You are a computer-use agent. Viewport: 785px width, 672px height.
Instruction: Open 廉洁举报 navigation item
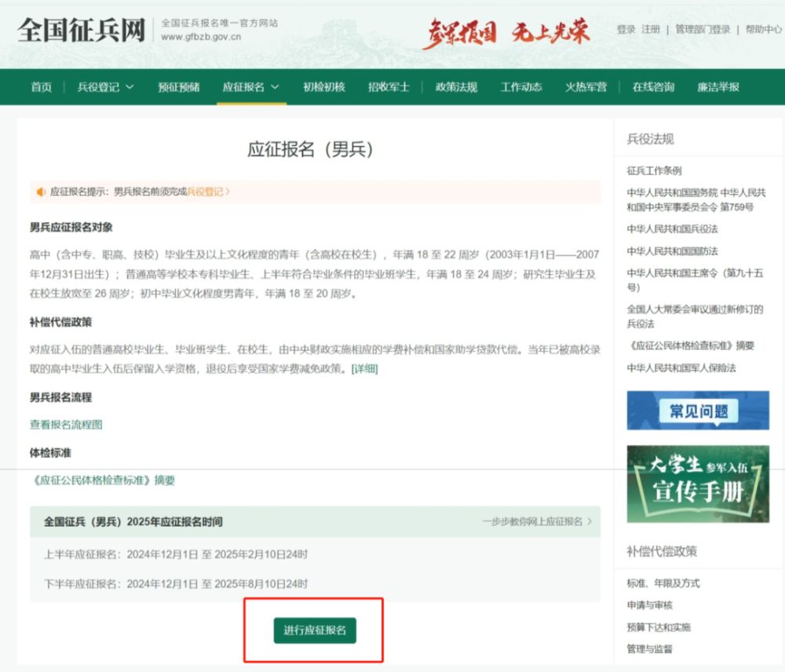[x=718, y=87]
